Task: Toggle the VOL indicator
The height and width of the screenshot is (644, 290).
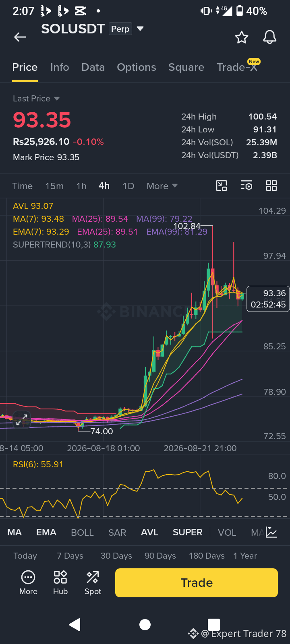Action: click(227, 533)
